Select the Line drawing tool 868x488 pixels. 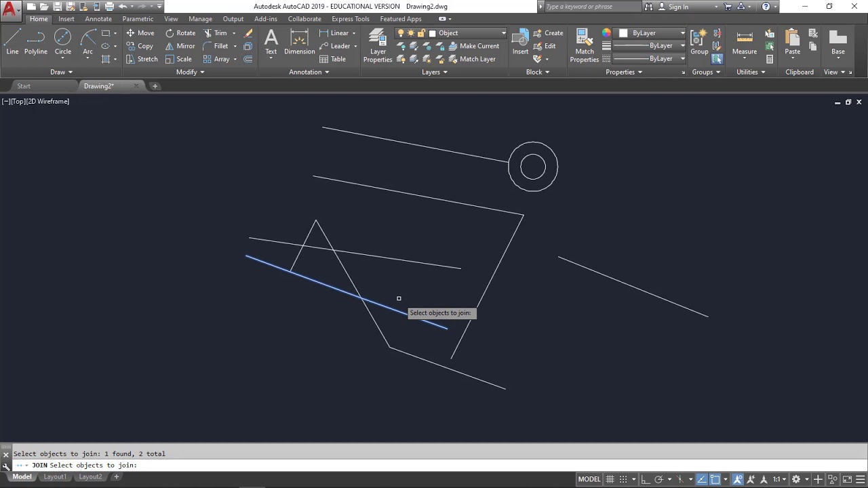pyautogui.click(x=12, y=41)
